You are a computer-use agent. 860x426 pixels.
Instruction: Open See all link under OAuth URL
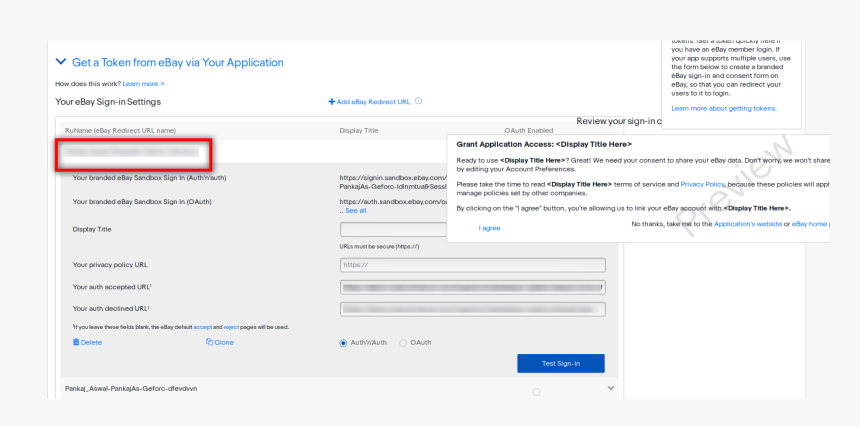(x=356, y=211)
